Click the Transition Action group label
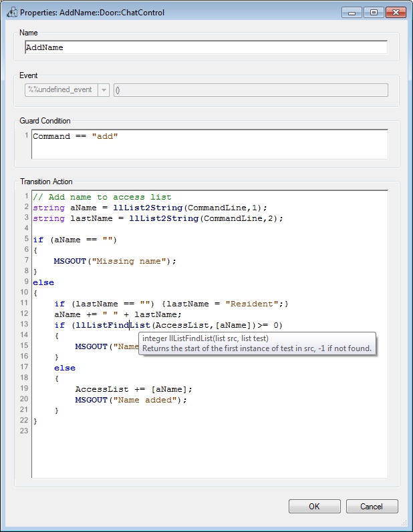This screenshot has height=532, width=413. click(46, 182)
